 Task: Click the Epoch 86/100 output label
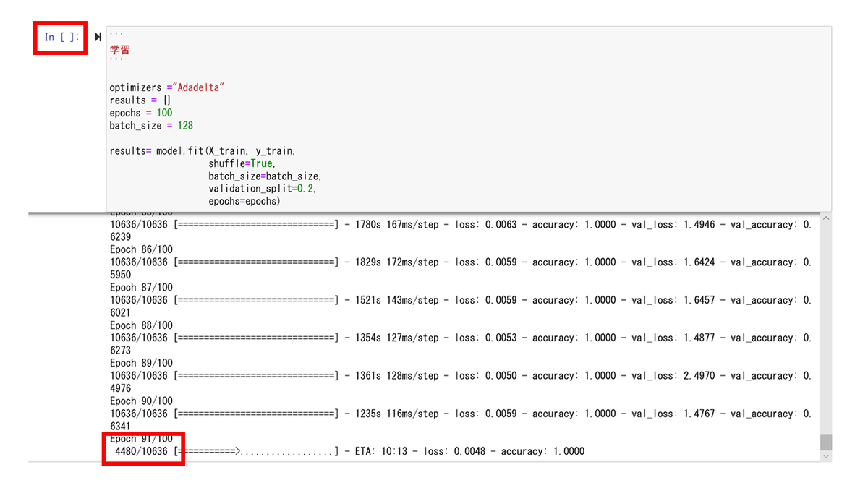[141, 249]
